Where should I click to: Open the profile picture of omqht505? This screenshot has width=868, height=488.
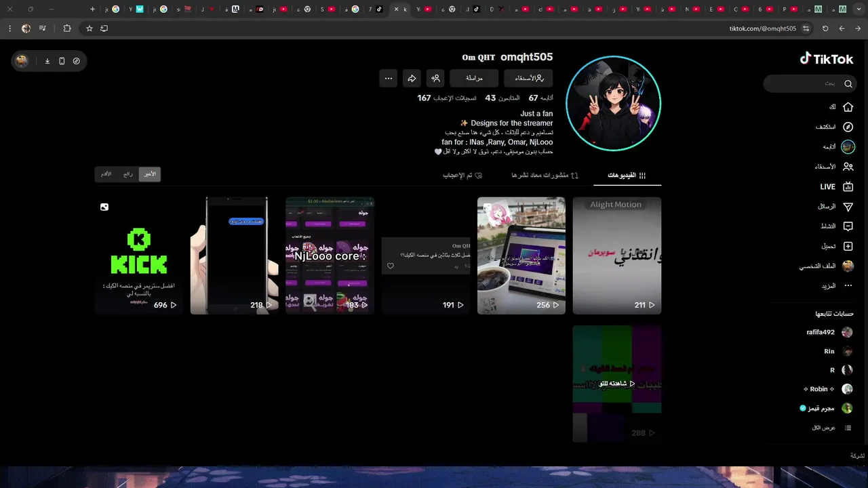point(613,104)
